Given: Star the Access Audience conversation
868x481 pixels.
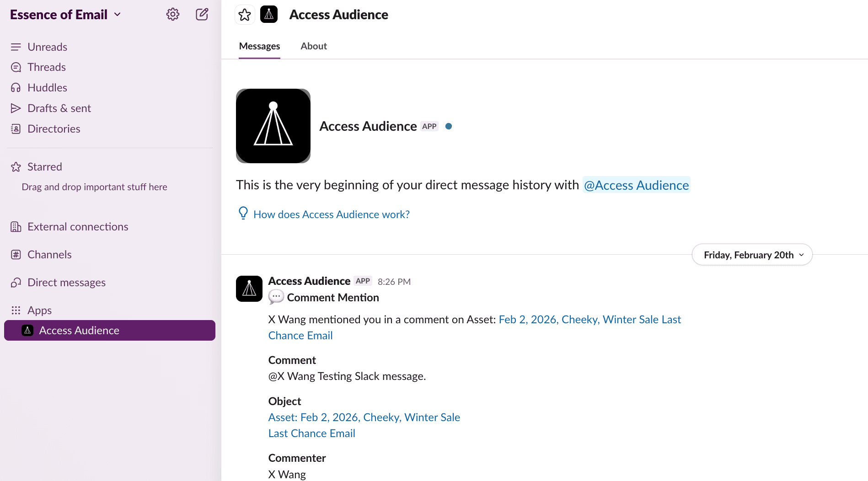Looking at the screenshot, I should pos(245,14).
